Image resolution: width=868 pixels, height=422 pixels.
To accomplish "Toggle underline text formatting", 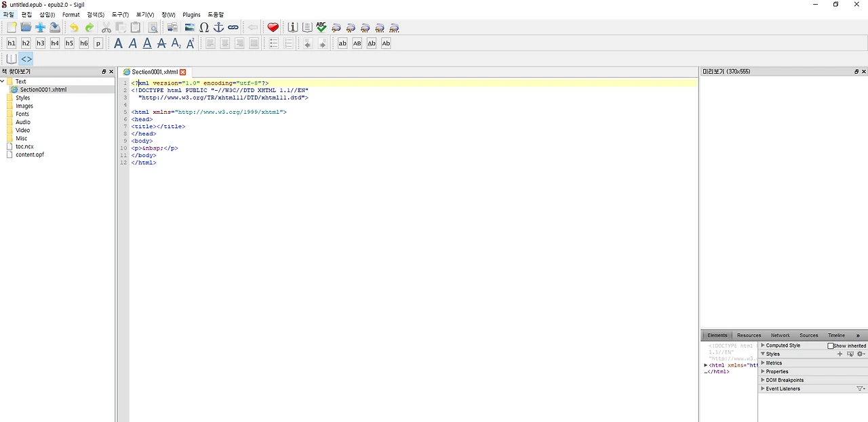I will [x=147, y=43].
